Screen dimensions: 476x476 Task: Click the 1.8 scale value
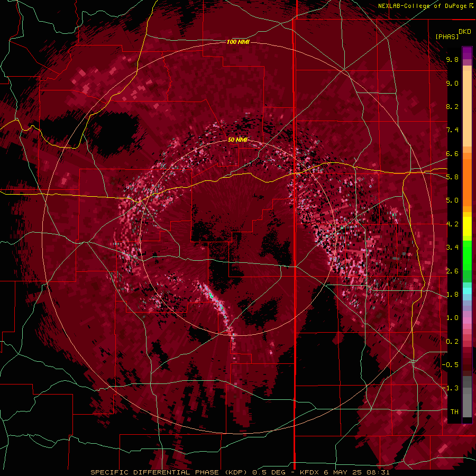(x=452, y=295)
